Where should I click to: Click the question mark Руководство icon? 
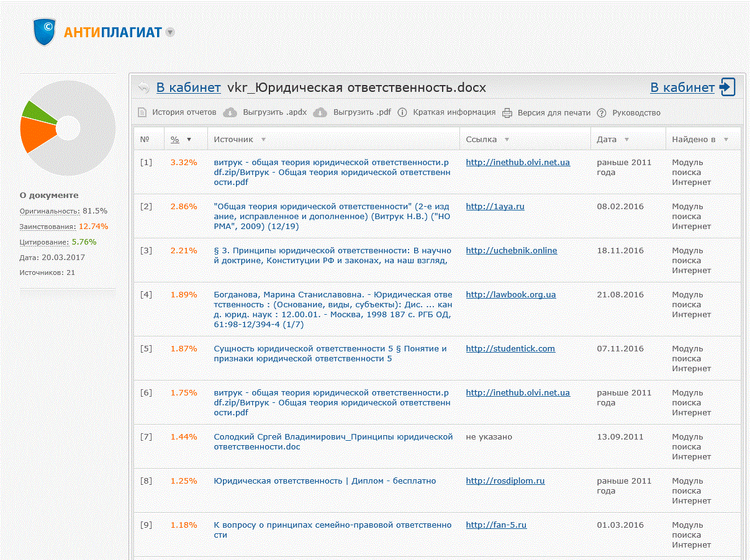point(601,112)
